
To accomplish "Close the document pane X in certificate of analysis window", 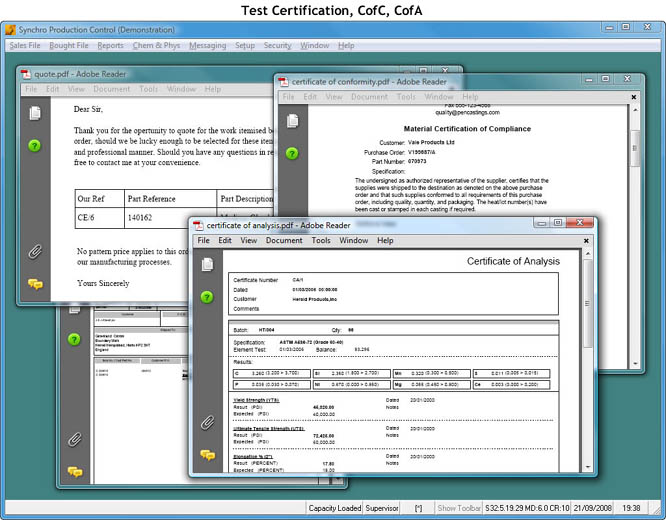I will (x=586, y=241).
